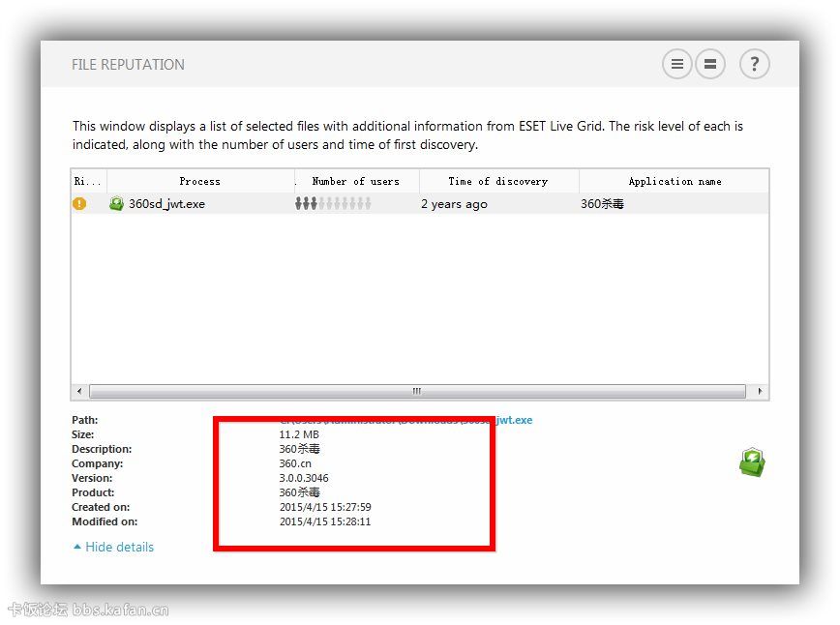Viewport: 840px width, 625px height.
Task: Click the 'Path:' label
Action: (84, 420)
